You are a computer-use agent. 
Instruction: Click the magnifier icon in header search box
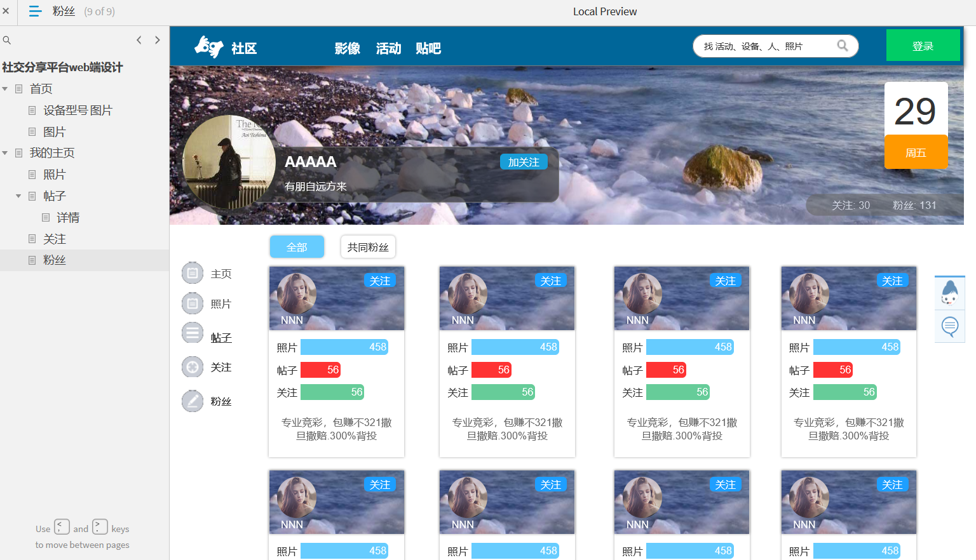click(x=843, y=46)
